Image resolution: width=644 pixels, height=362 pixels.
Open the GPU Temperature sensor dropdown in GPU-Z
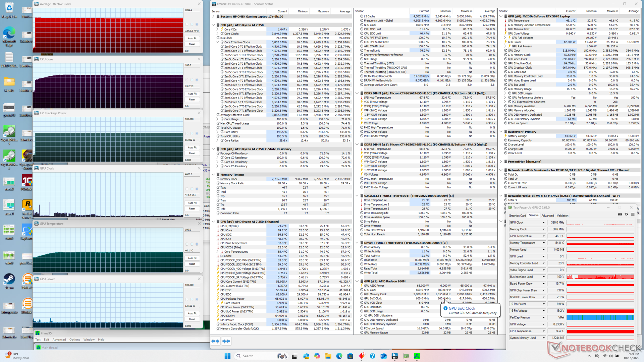(544, 236)
